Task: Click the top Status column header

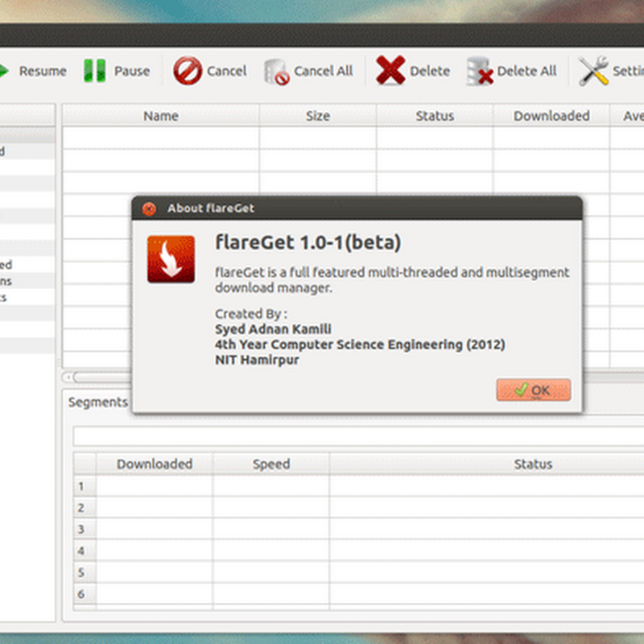Action: [435, 116]
